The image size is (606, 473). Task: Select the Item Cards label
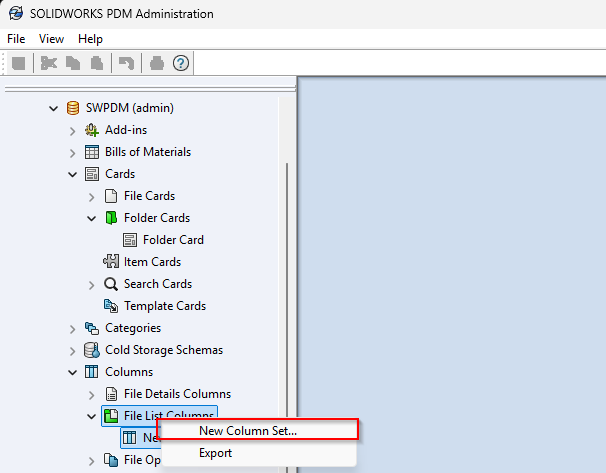152,262
